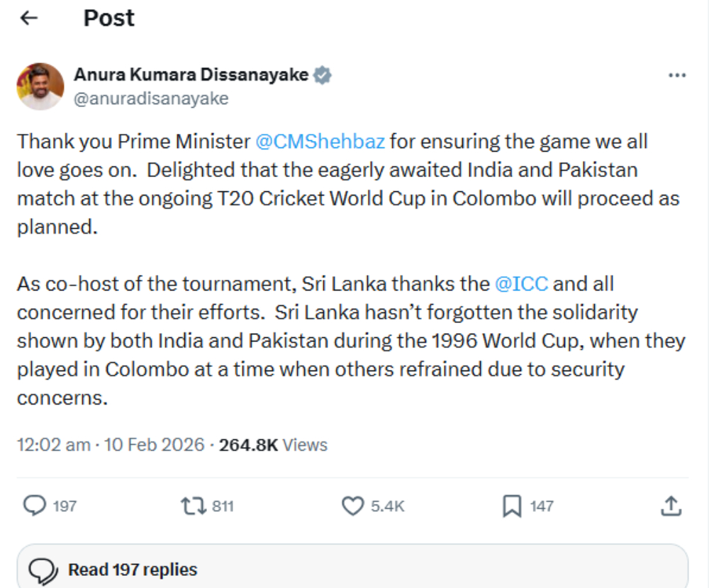Click the Anura Kumara Dissanayake display name
709x588 pixels.
click(x=191, y=75)
